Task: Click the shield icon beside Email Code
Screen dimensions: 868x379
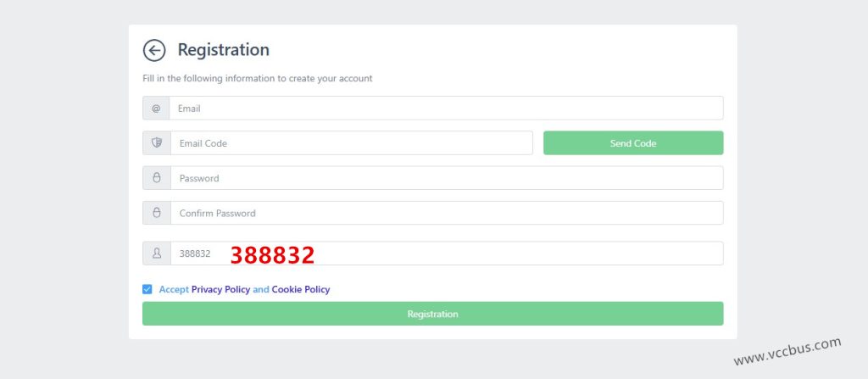Action: (x=156, y=143)
